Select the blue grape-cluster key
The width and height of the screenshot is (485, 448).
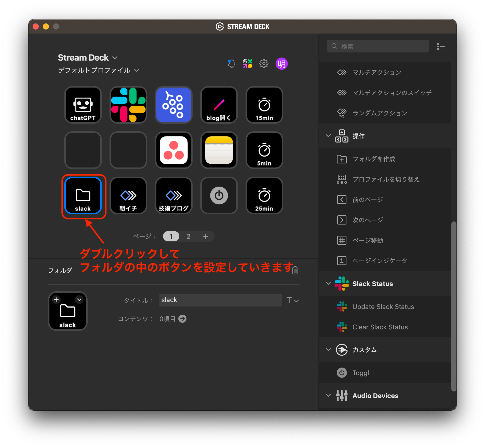(174, 105)
